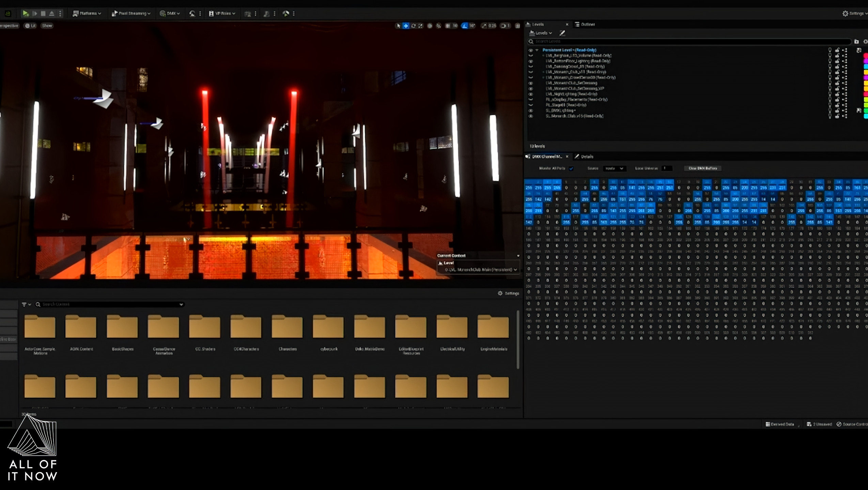Toggle visibility of LVL_NightLighting

click(x=530, y=94)
